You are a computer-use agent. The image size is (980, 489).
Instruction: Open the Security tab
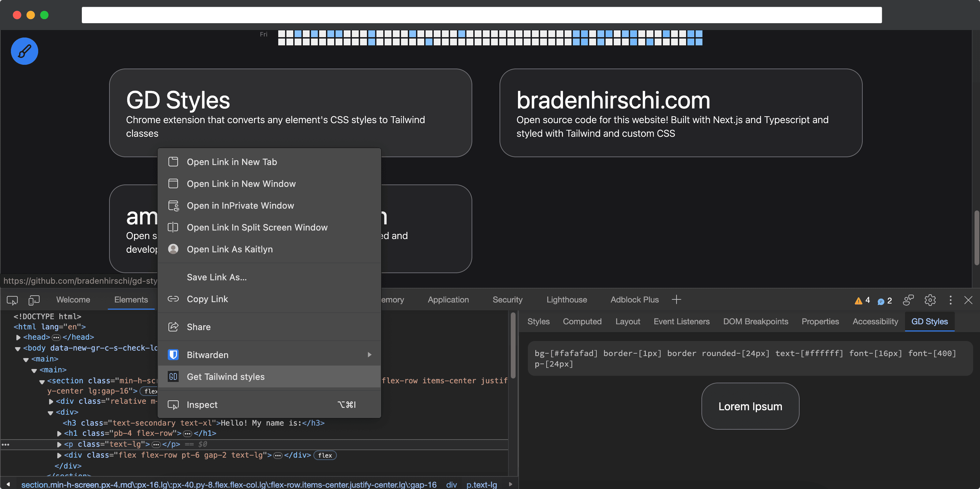tap(507, 299)
